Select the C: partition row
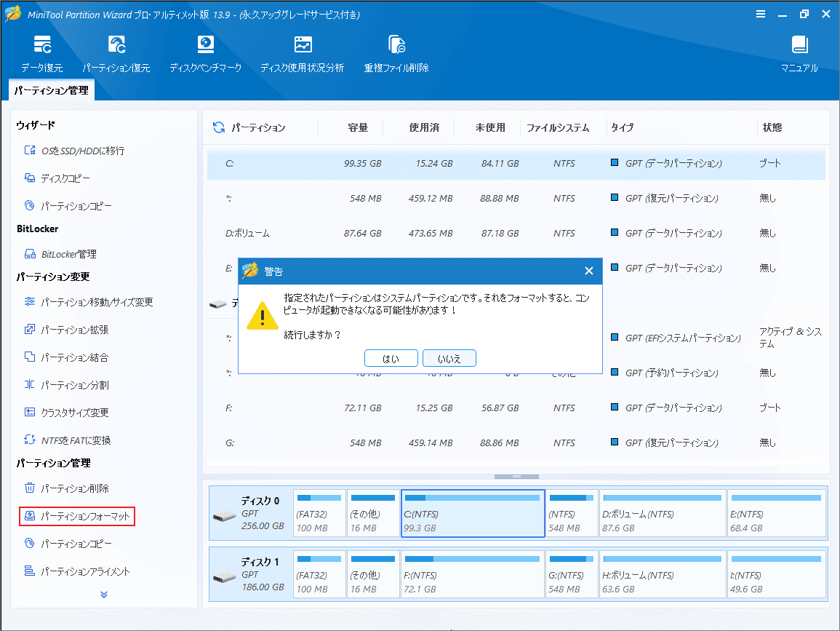 click(516, 164)
